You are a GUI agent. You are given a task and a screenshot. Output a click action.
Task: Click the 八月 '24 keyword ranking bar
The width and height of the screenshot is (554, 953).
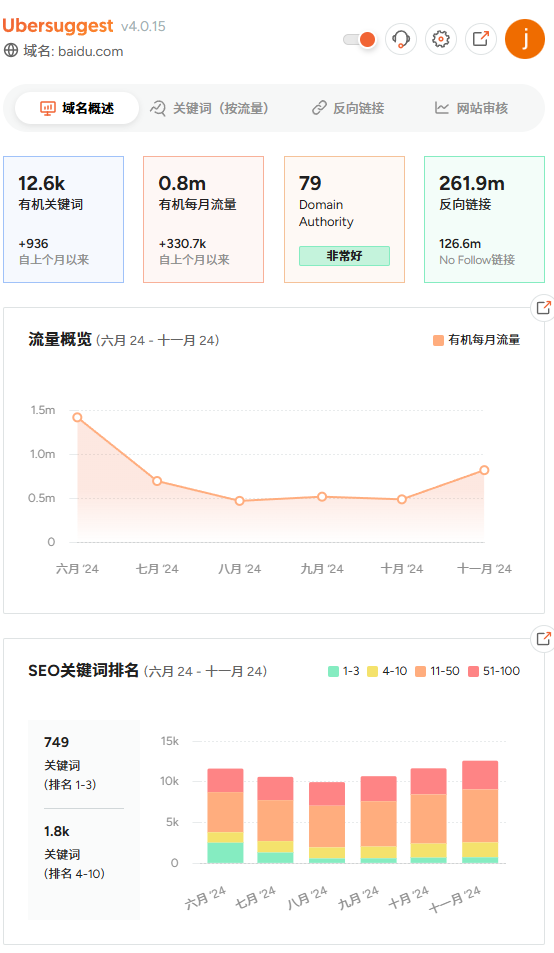pos(327,822)
